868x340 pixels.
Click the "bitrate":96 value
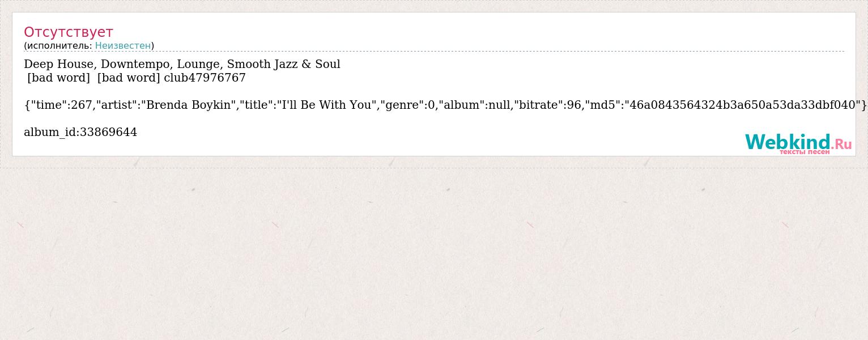pyautogui.click(x=547, y=105)
